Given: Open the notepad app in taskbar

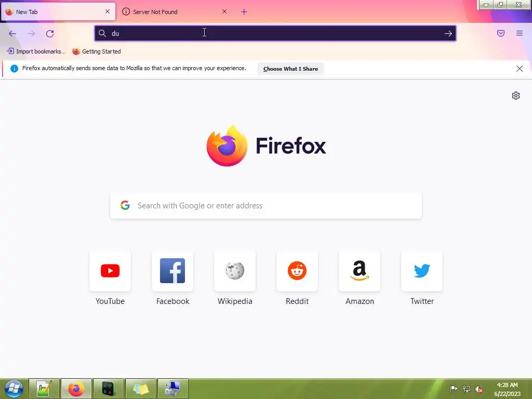Looking at the screenshot, I should pos(45,389).
